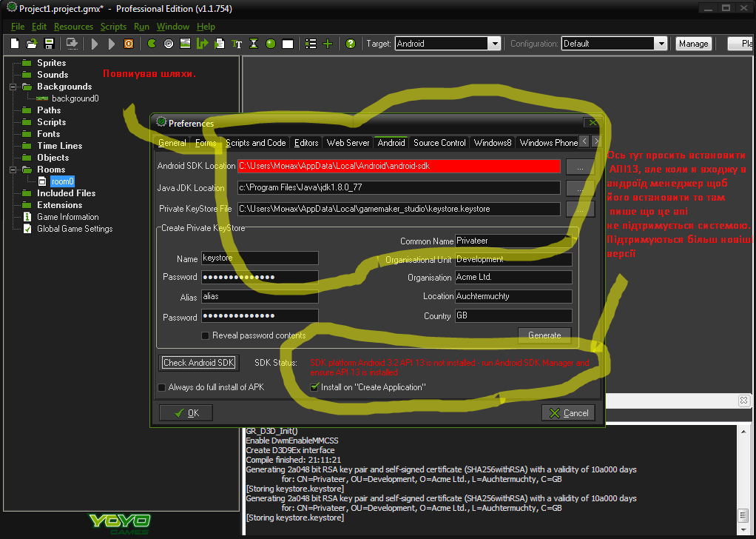Screen dimensions: 756x539
Task: Click the Create a sound toolbar icon
Action: pos(169,44)
